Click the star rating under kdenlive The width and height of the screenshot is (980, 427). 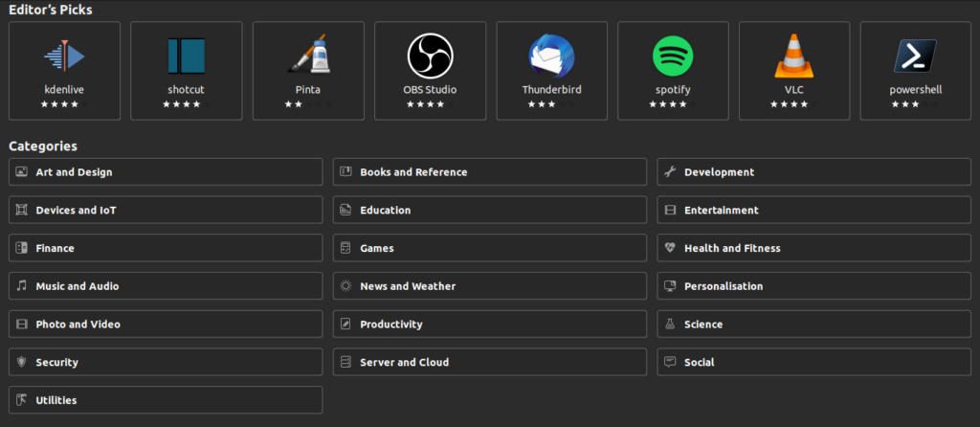(x=64, y=104)
